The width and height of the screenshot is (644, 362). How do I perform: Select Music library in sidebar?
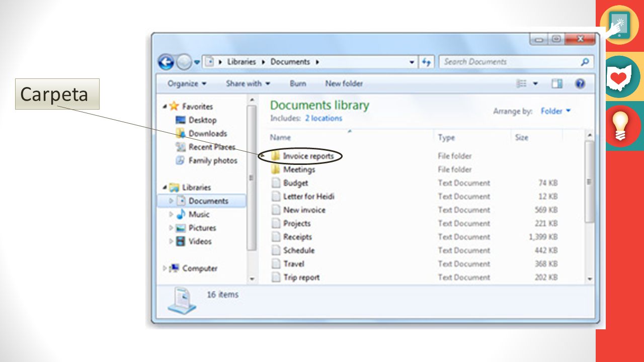click(199, 215)
